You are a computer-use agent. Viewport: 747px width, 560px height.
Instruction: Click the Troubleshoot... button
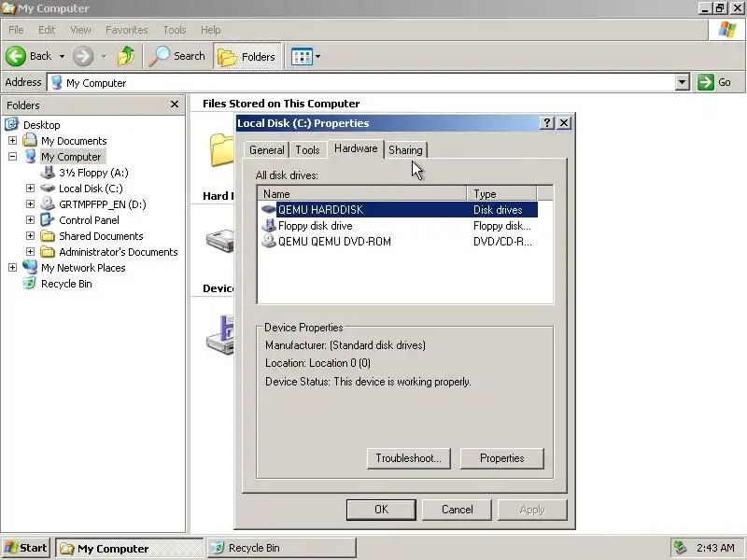pos(409,458)
